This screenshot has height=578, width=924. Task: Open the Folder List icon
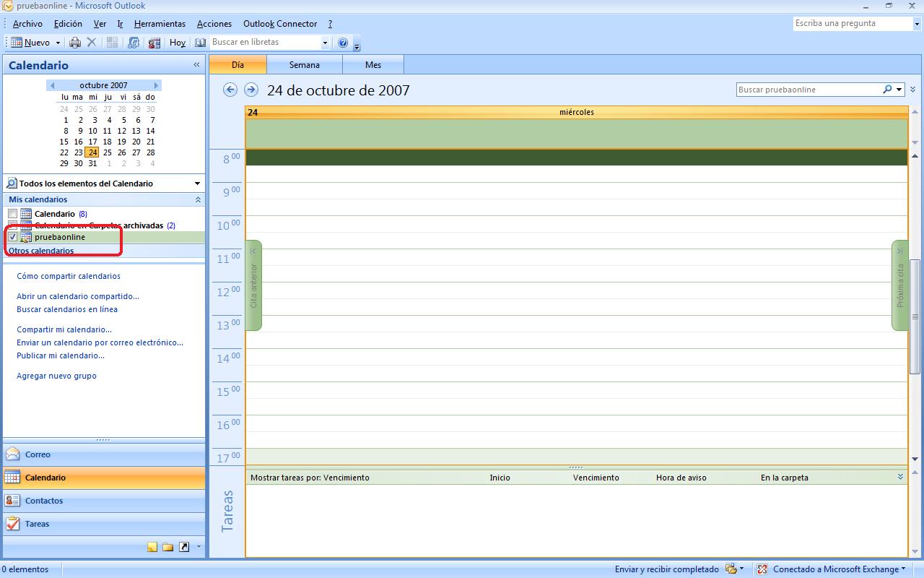(168, 547)
